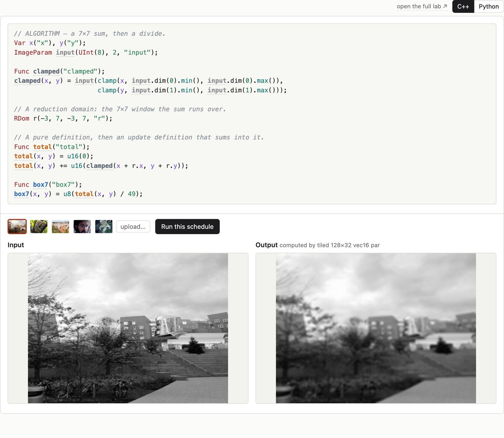Click the ALGORITHM comment line in code
This screenshot has width=504, height=438.
pyautogui.click(x=90, y=34)
